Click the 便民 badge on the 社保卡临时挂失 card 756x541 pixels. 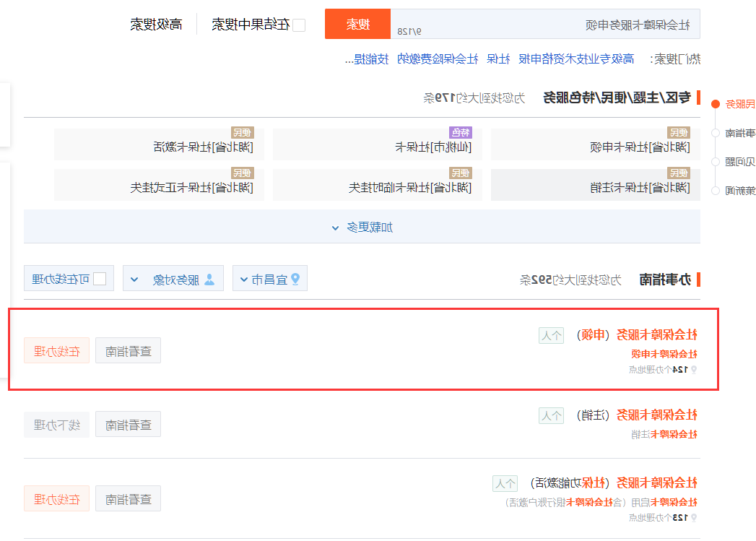[x=461, y=173]
